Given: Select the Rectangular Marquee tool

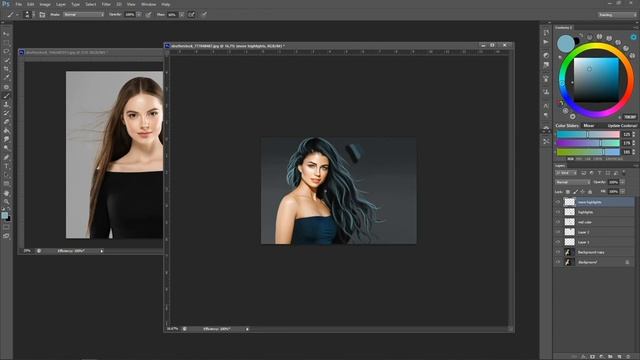Looking at the screenshot, I should tap(6, 43).
